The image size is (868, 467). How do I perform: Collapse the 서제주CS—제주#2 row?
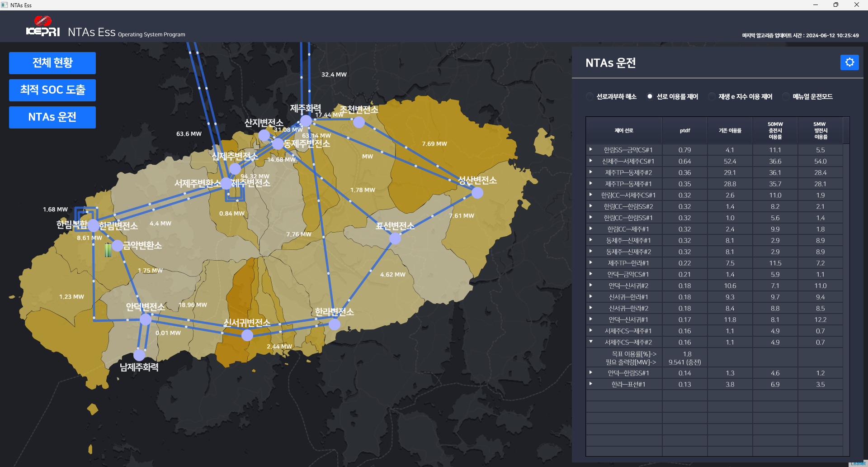pos(590,342)
